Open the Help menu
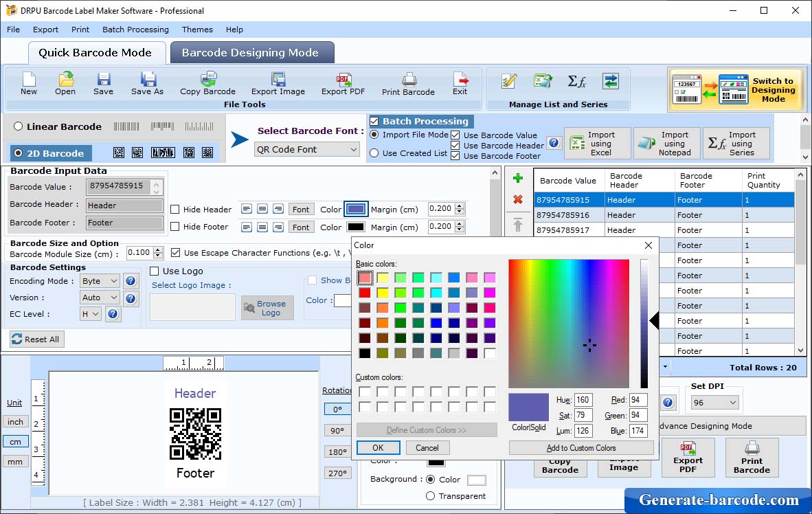Screen dimensions: 812x514 pyautogui.click(x=234, y=30)
